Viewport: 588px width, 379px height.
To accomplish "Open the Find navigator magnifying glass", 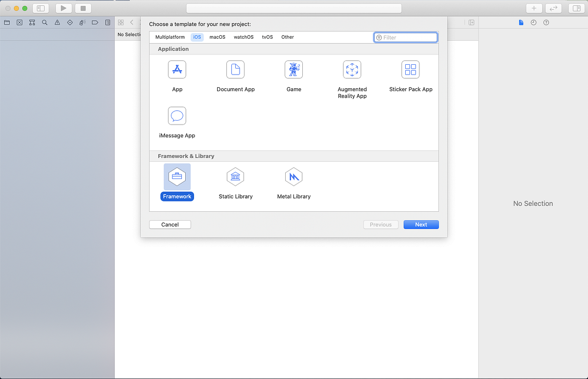I will pyautogui.click(x=45, y=22).
